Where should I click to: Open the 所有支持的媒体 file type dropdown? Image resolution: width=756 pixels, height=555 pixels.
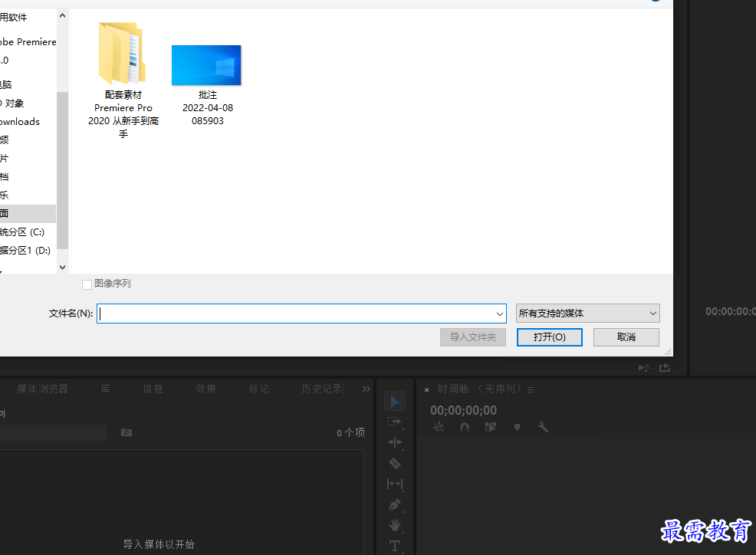click(x=588, y=314)
